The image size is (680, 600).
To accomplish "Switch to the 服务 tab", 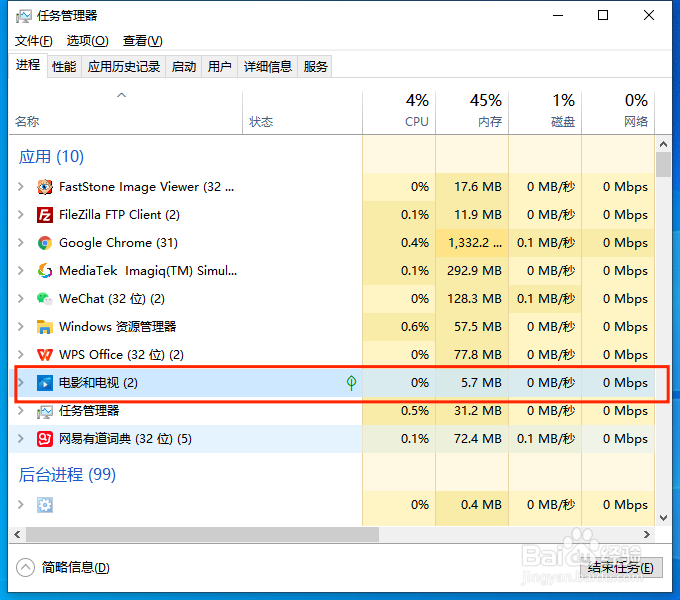I will pos(315,67).
